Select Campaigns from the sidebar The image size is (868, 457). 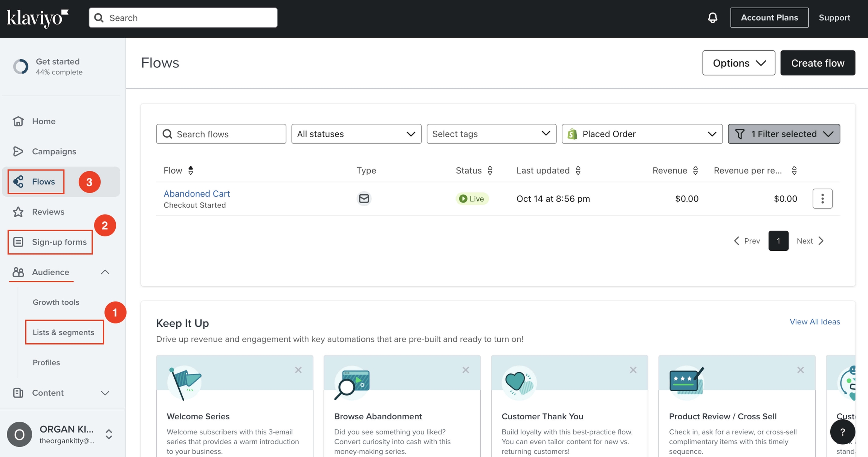[53, 151]
